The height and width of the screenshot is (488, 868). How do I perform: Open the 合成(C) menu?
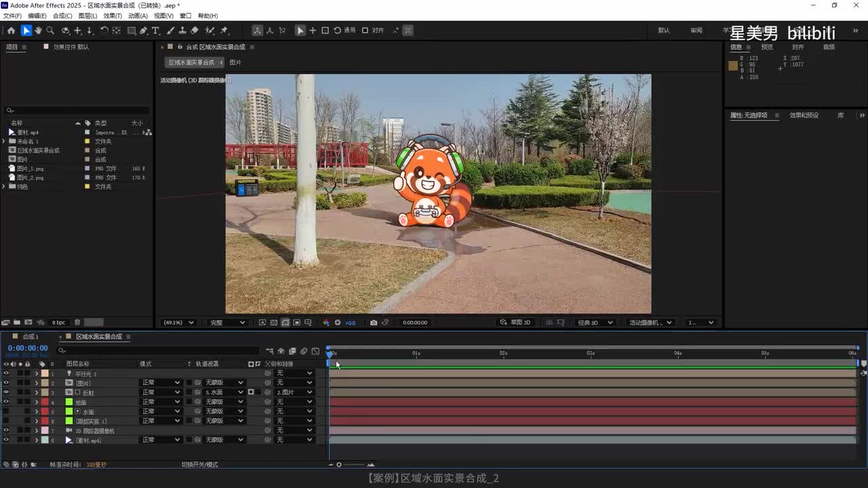click(62, 16)
